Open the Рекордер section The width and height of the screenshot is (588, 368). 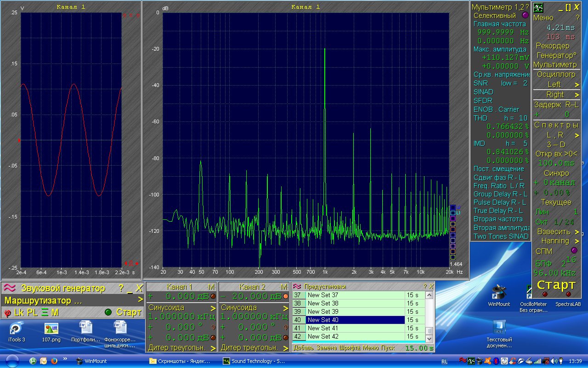pos(553,46)
